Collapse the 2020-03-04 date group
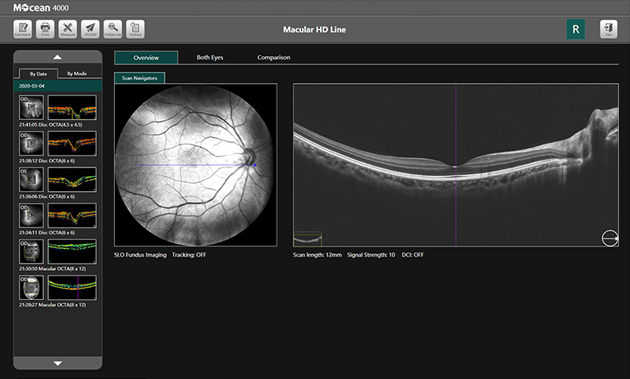Screen dimensions: 630x379 (x=57, y=86)
